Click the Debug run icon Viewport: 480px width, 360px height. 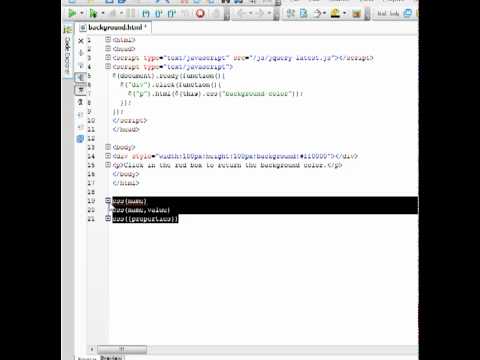click(x=93, y=13)
